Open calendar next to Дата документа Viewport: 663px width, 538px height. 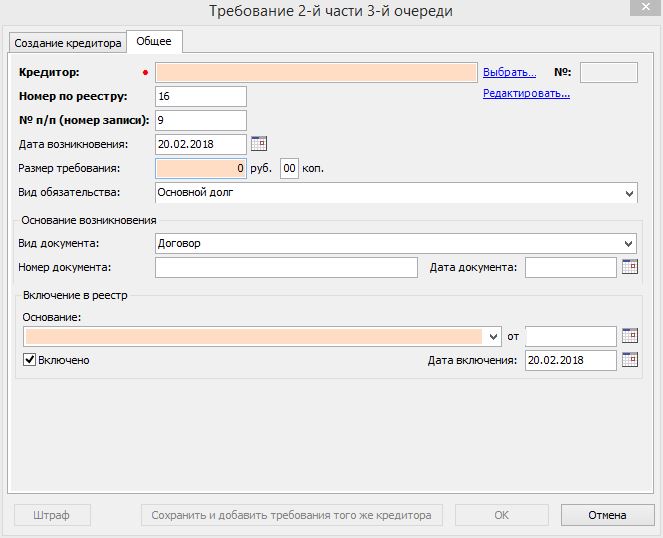[x=629, y=267]
